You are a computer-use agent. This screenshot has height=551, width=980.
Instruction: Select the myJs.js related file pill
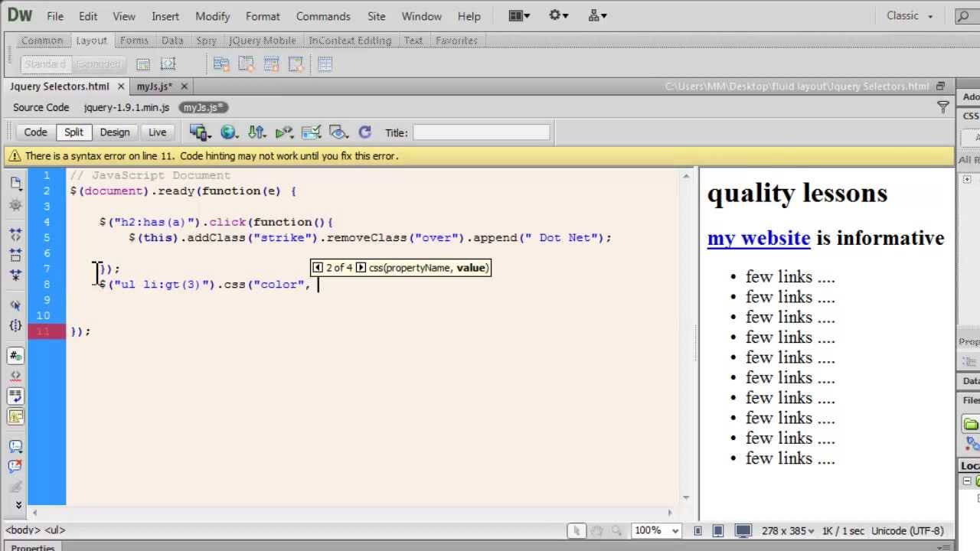[x=203, y=108]
